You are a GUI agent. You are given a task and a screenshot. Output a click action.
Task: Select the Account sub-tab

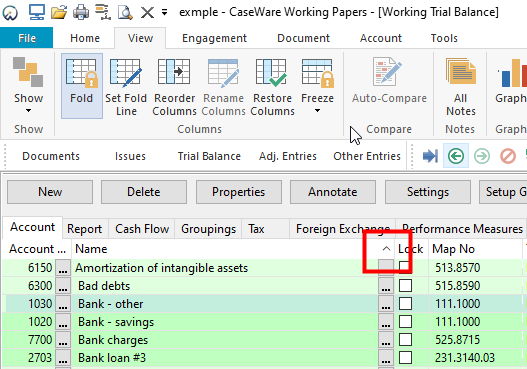pos(32,228)
